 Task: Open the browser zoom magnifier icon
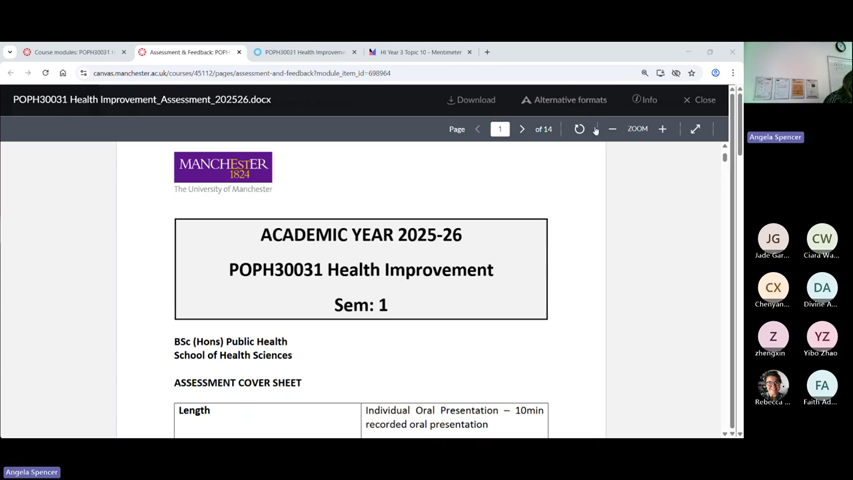[x=645, y=73]
